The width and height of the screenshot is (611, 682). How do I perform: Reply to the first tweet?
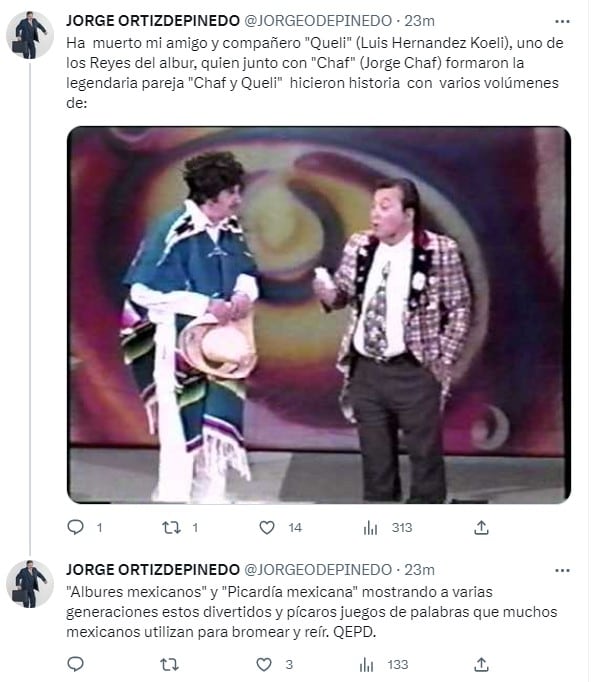76,527
